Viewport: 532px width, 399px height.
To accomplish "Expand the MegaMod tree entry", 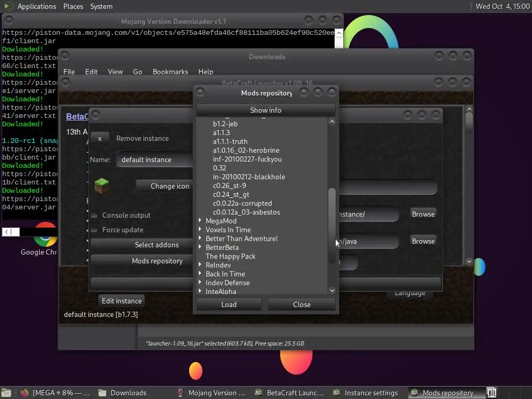I will pos(200,220).
